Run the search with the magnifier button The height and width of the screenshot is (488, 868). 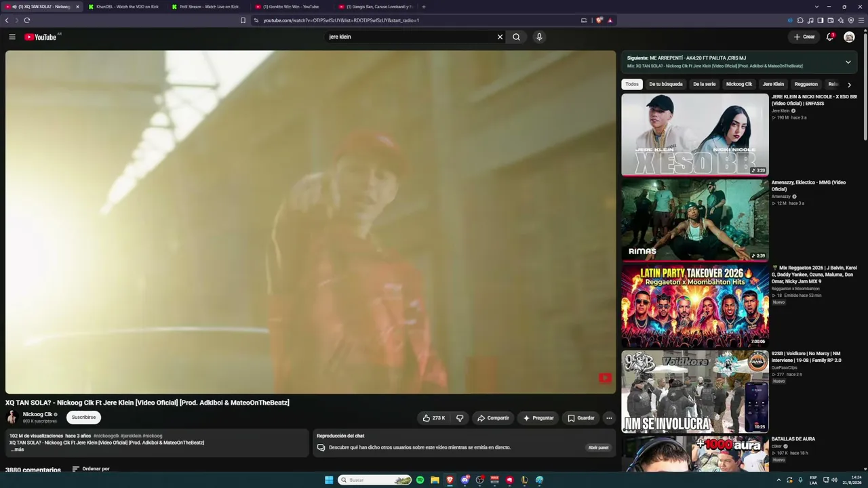click(x=517, y=37)
